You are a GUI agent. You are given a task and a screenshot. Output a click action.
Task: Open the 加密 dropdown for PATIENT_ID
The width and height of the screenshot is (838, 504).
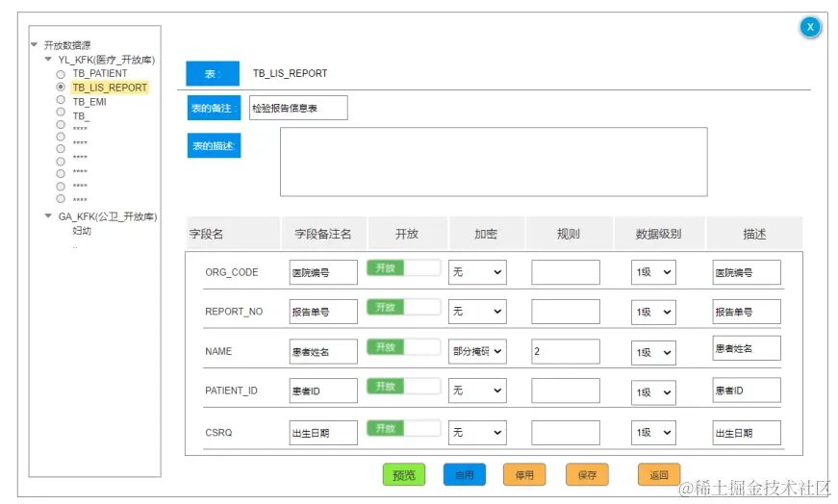[477, 391]
